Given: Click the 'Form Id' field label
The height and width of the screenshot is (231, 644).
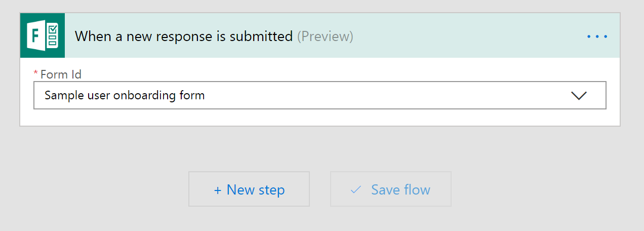Looking at the screenshot, I should point(61,74).
